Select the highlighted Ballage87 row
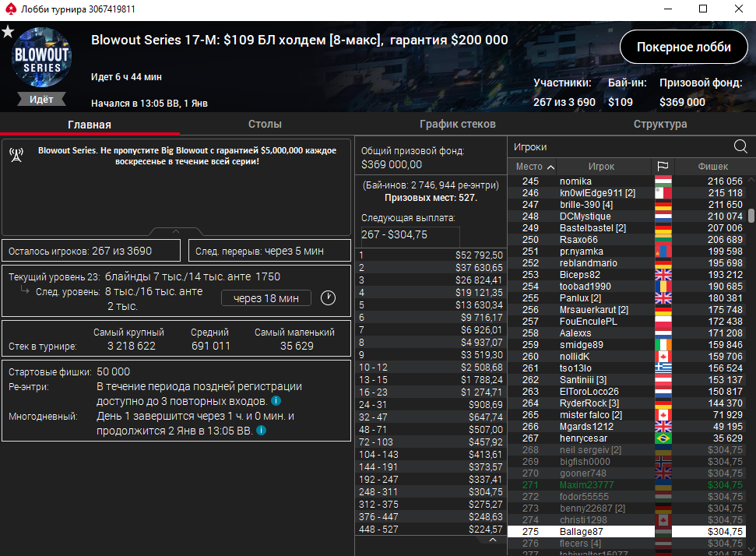Screen dimensions: 756x556 point(627,531)
